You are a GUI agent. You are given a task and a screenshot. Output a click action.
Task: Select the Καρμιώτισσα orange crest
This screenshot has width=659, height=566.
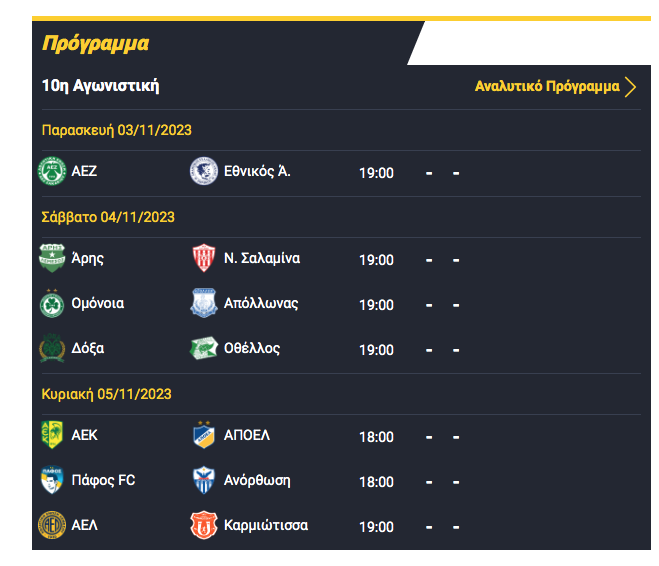point(204,525)
